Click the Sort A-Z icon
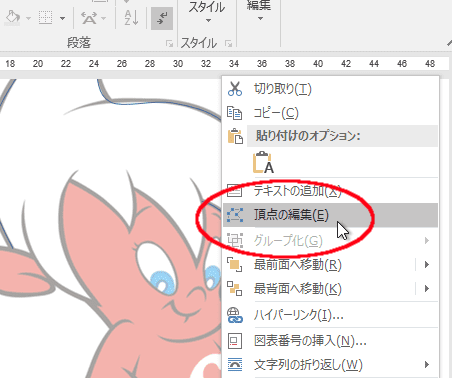The height and width of the screenshot is (378, 452). (131, 18)
